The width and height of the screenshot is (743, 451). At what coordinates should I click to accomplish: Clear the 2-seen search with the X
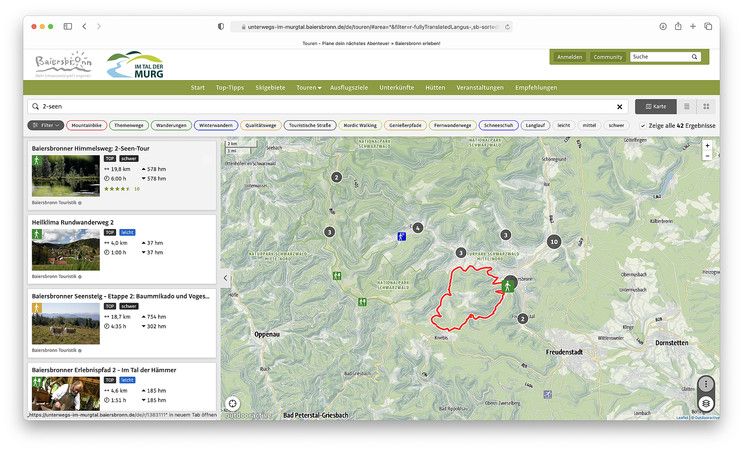click(619, 107)
